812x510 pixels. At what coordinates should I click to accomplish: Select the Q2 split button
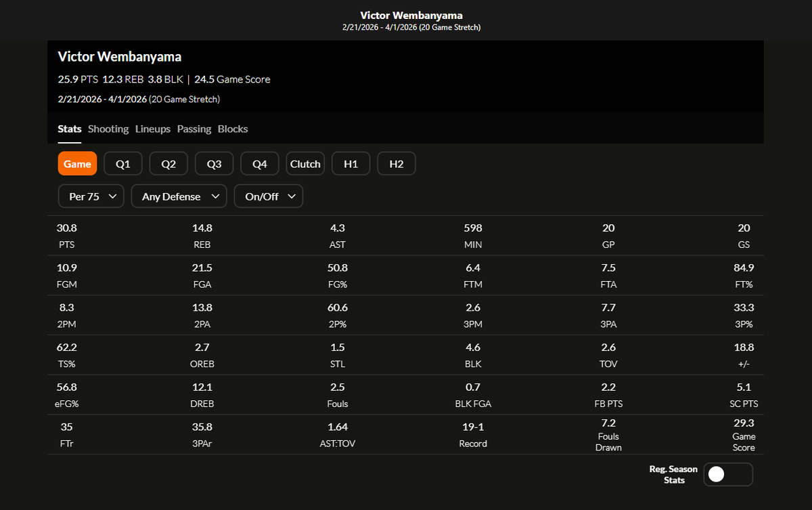click(x=168, y=164)
